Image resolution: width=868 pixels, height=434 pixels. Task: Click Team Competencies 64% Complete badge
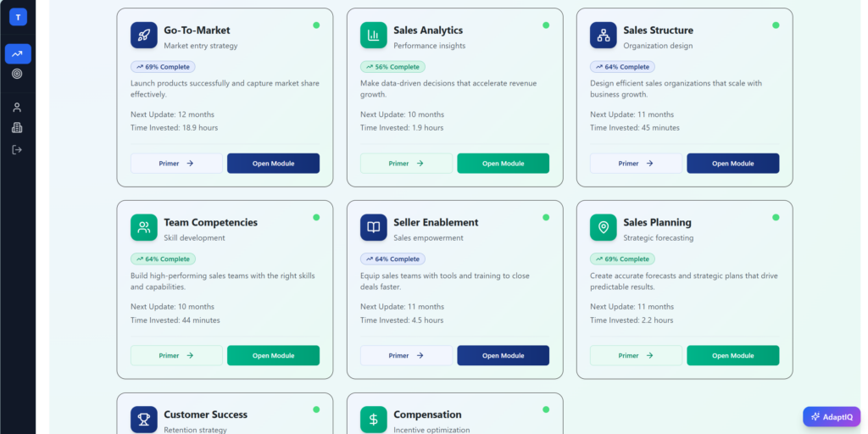coord(163,259)
